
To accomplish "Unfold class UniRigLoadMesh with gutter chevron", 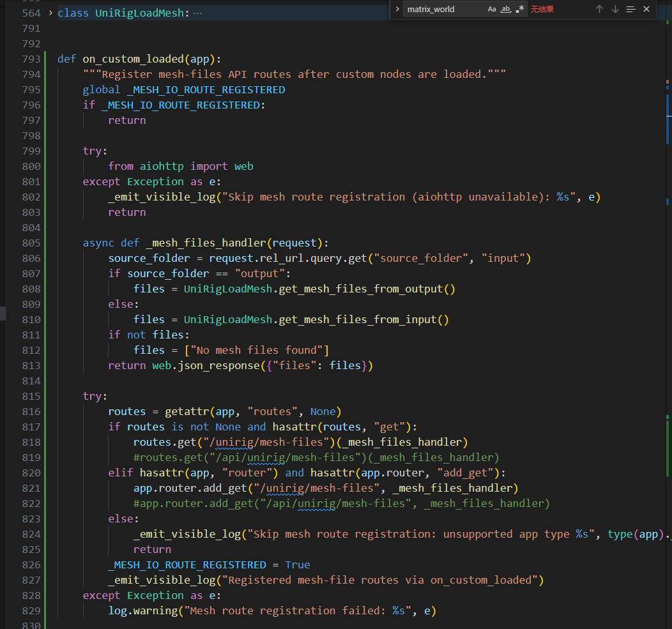I will pos(50,13).
